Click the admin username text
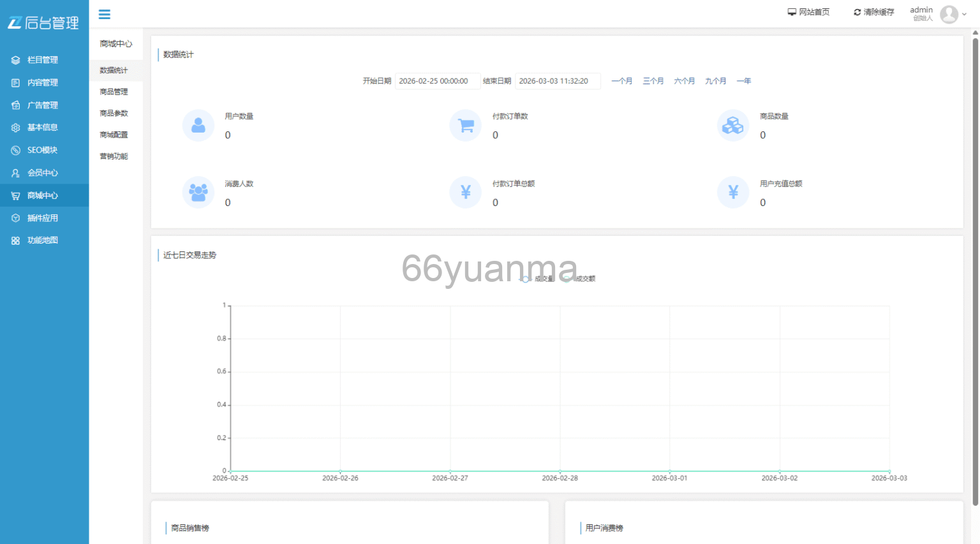Screen dimensions: 980x544 921,10
